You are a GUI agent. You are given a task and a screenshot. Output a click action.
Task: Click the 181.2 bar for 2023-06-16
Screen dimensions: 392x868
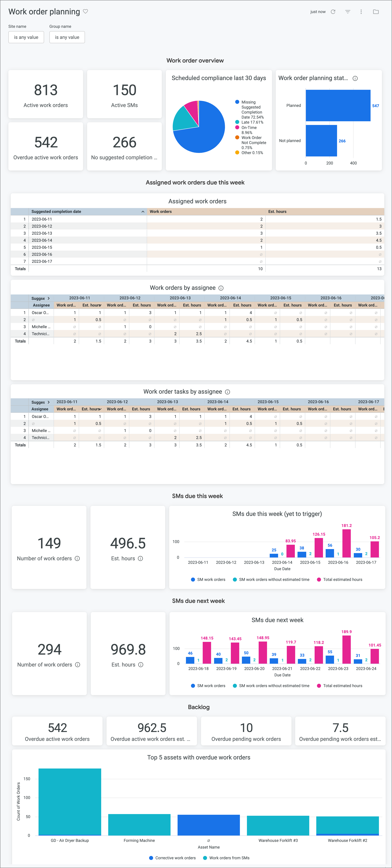[346, 543]
